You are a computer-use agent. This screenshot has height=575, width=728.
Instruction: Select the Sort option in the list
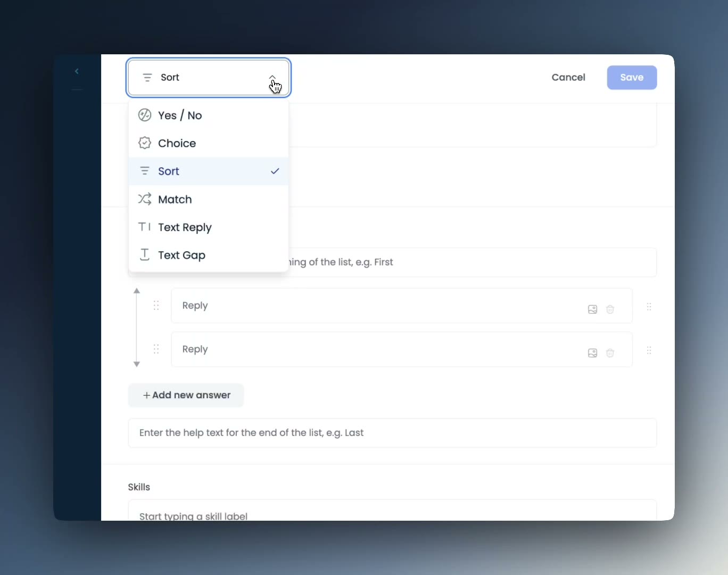pyautogui.click(x=209, y=171)
